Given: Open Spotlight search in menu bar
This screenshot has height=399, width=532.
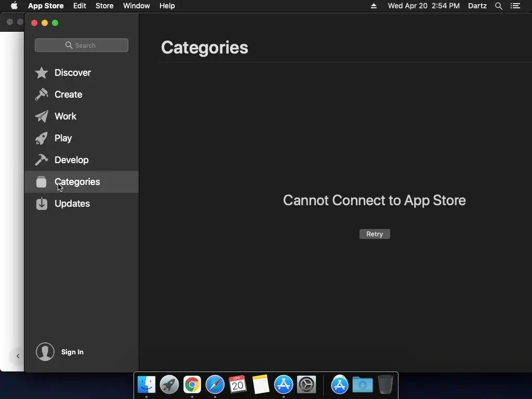Looking at the screenshot, I should (x=498, y=6).
